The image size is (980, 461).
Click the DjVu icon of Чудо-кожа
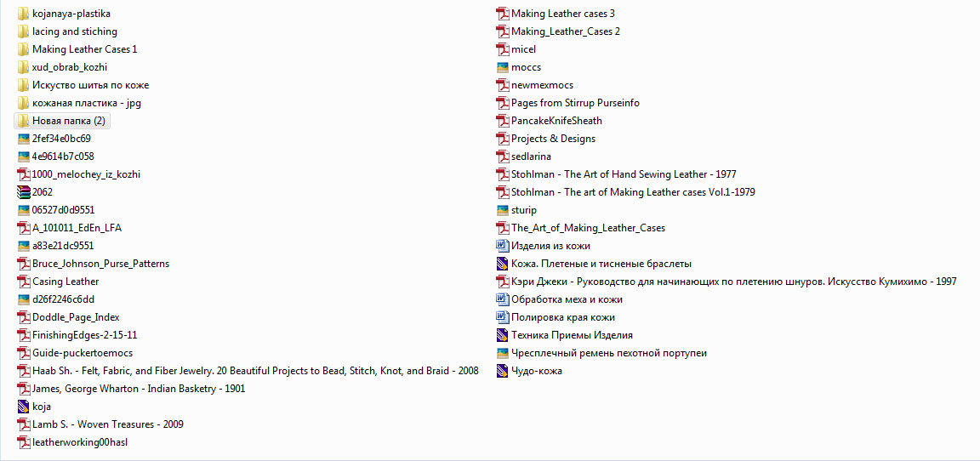pyautogui.click(x=502, y=371)
